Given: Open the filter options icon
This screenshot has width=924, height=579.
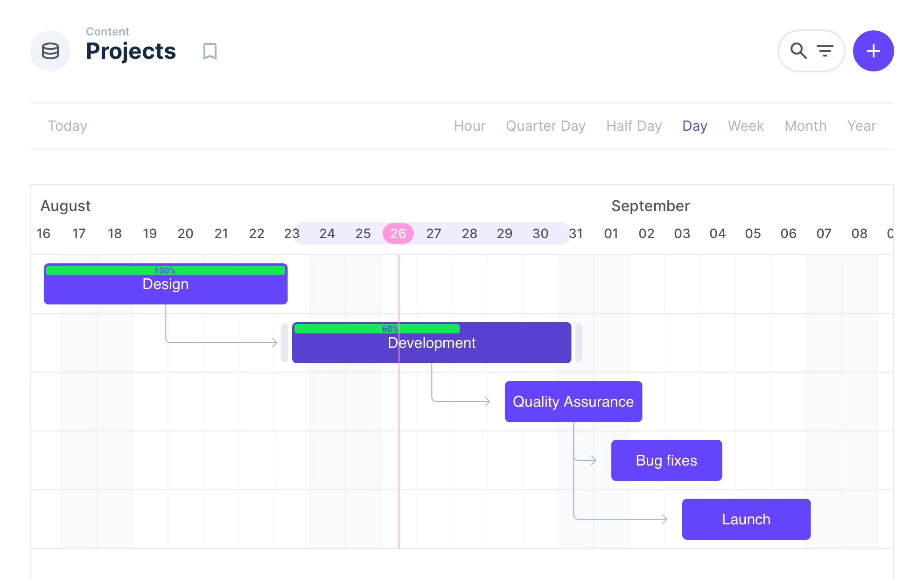Looking at the screenshot, I should (825, 51).
